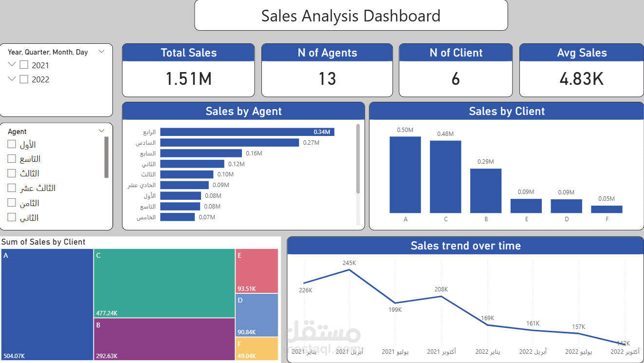Click treemap tile B with 292.63K
The height and width of the screenshot is (363, 644).
[x=165, y=339]
